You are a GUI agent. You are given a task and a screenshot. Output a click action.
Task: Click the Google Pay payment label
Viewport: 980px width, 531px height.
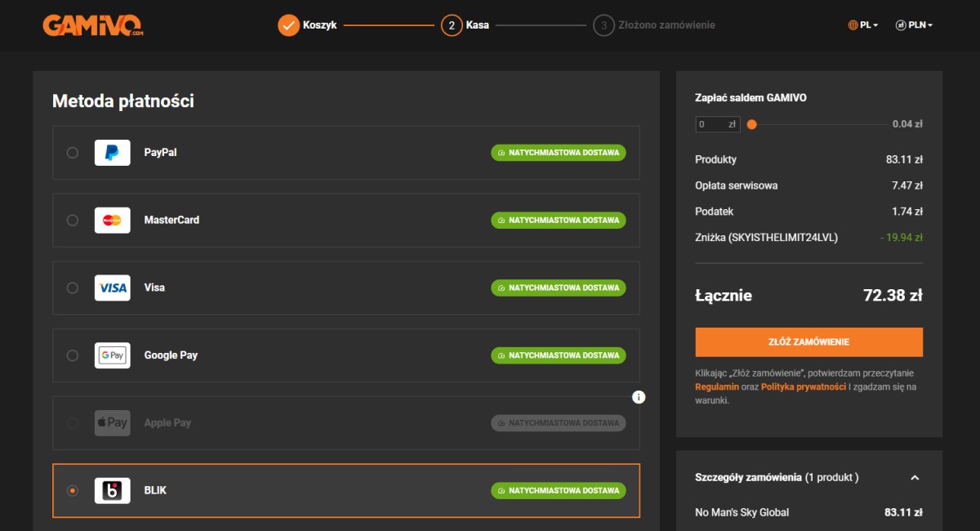coord(171,355)
